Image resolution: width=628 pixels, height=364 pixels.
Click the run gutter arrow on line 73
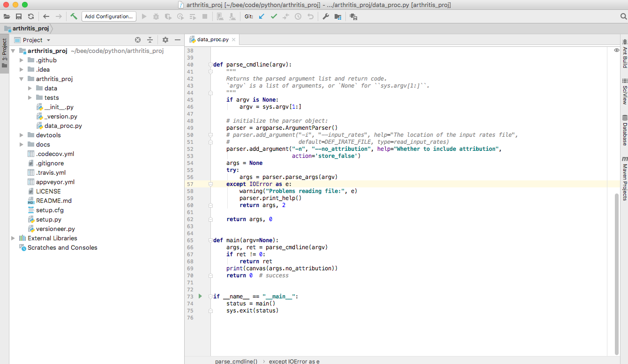[x=200, y=296]
